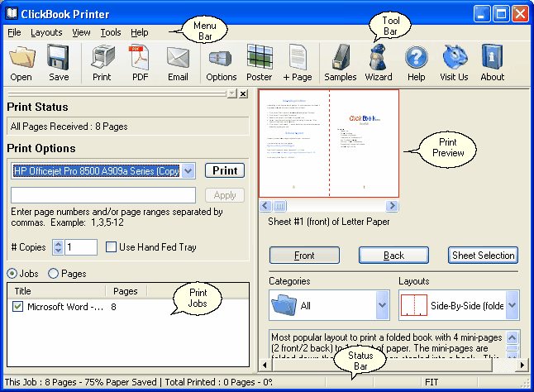Click the Print toolbar icon
534x392 pixels.
(103, 57)
